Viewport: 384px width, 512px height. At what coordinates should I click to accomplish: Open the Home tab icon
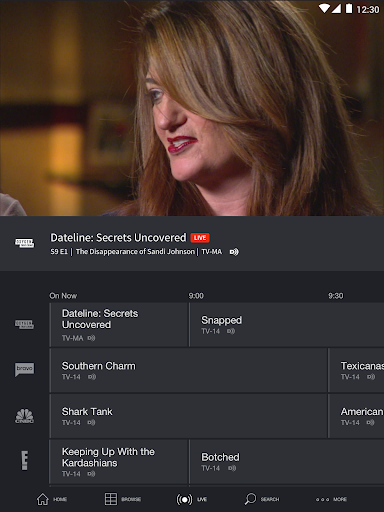coord(42,499)
